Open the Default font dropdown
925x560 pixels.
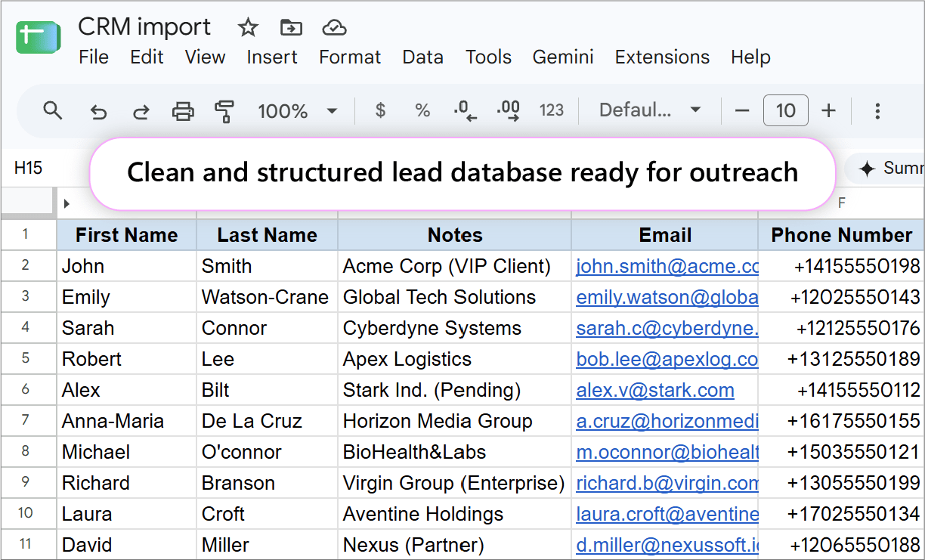(650, 111)
